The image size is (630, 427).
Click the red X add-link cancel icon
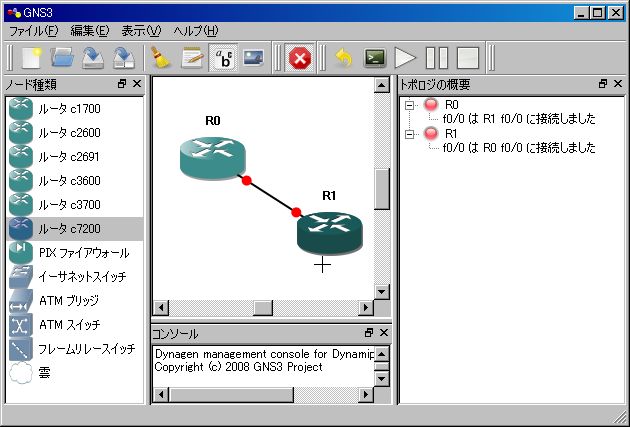pyautogui.click(x=300, y=58)
